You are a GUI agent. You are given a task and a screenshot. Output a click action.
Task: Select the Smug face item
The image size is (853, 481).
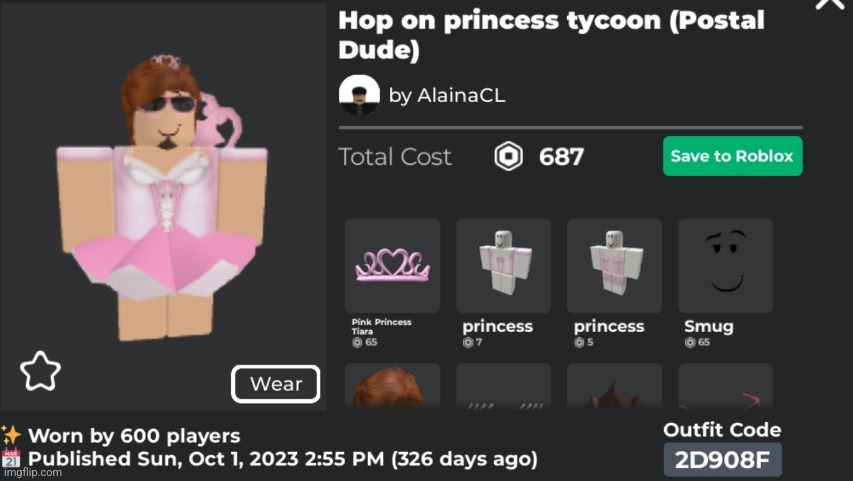coord(725,266)
